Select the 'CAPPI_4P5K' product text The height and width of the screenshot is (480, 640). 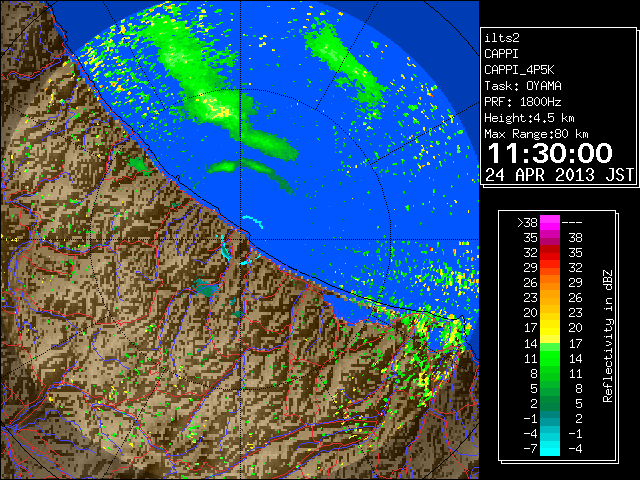(x=519, y=70)
